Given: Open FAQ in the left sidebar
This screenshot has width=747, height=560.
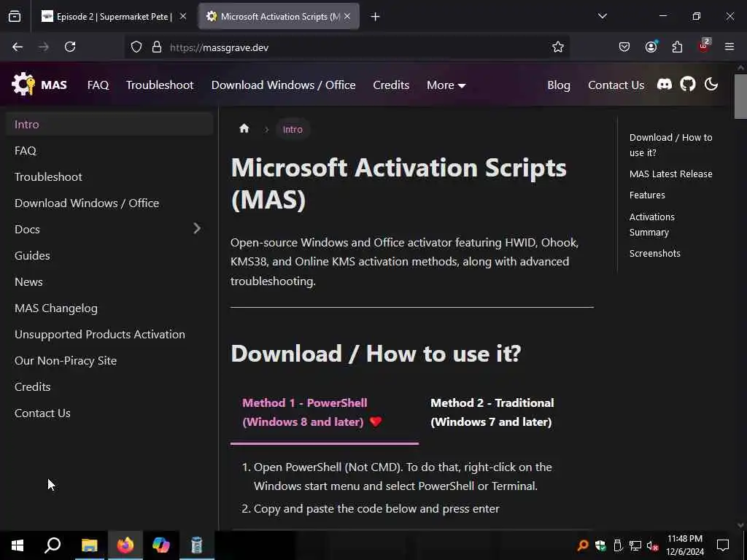Looking at the screenshot, I should click(109, 150).
